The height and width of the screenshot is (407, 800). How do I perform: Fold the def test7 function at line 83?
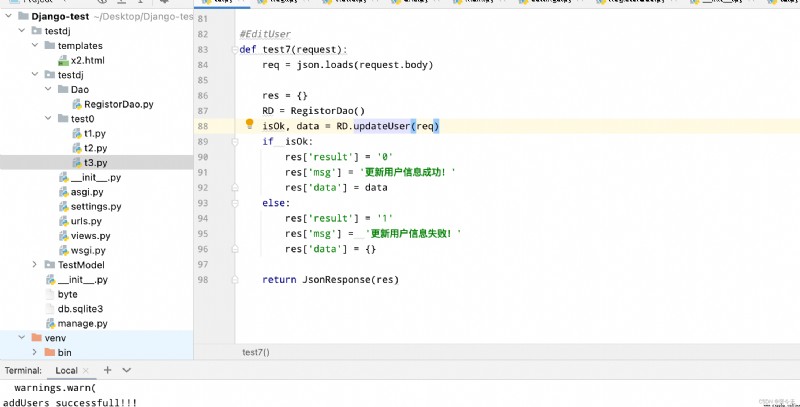click(x=235, y=49)
